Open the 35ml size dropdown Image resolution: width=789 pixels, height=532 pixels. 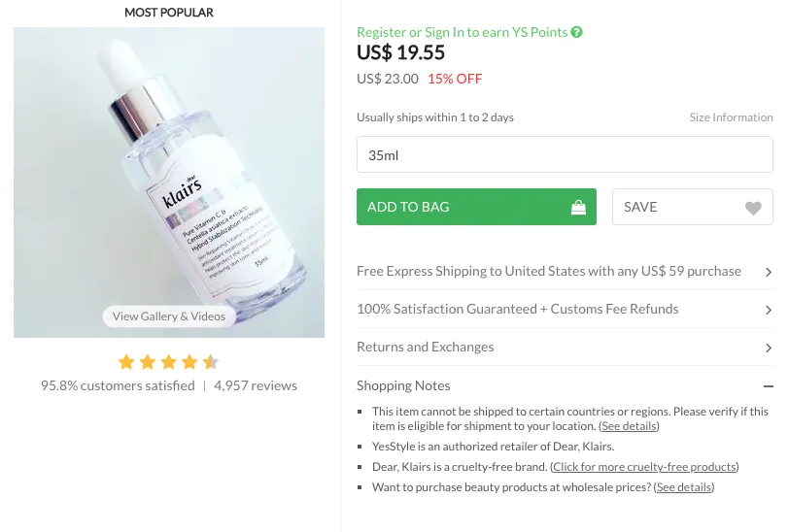(x=565, y=155)
